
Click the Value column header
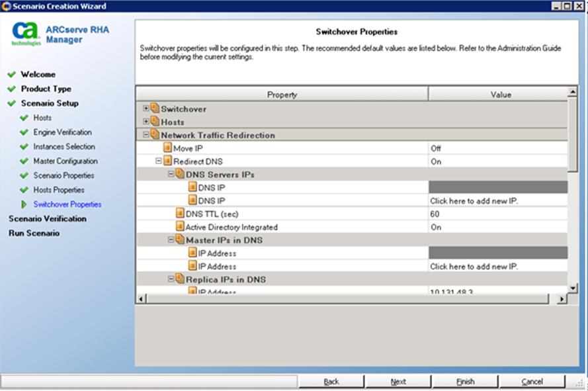[498, 95]
